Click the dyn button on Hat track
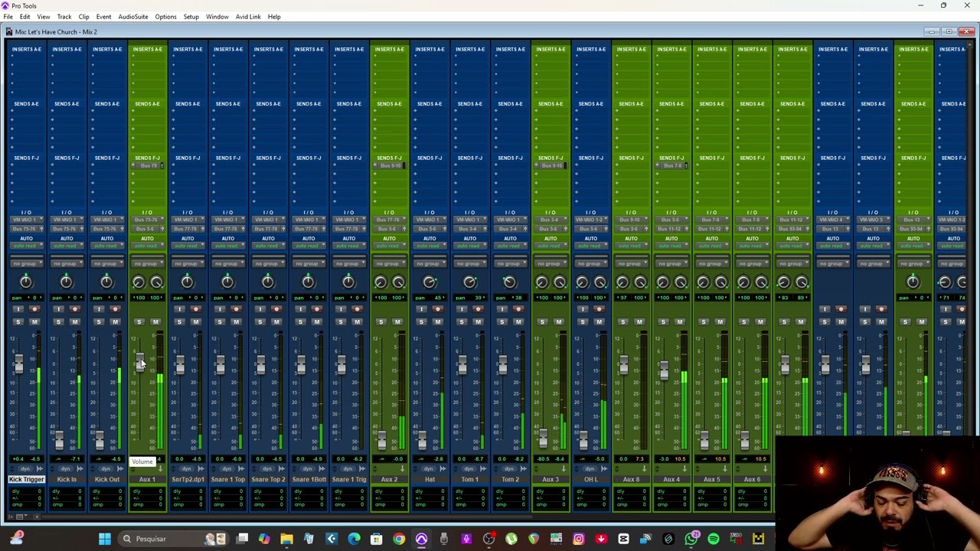 tap(430, 469)
